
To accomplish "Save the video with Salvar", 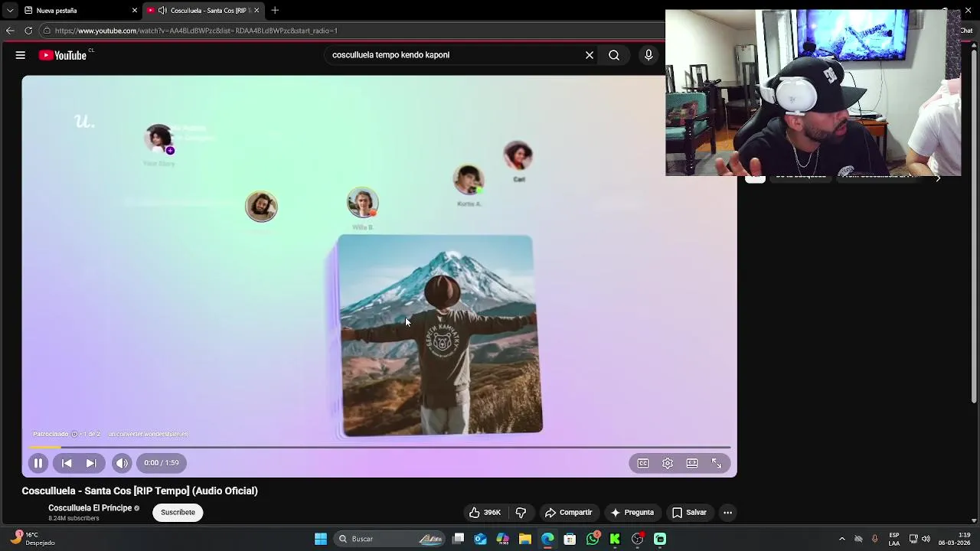I will click(689, 513).
